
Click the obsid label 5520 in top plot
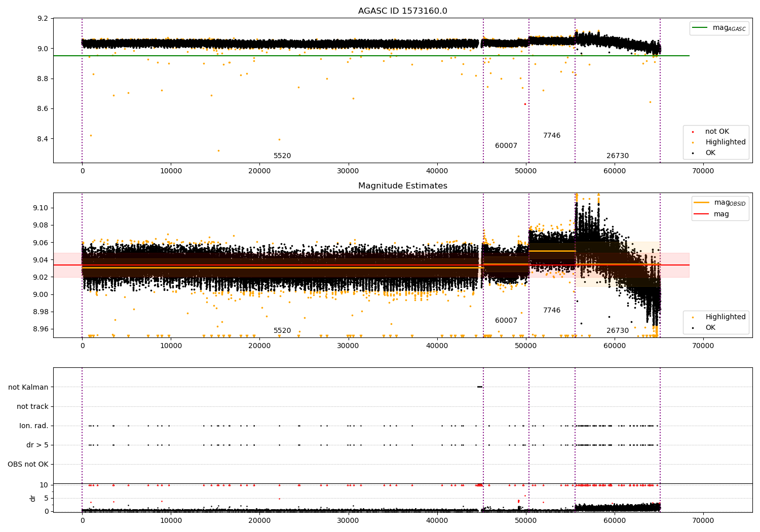282,156
